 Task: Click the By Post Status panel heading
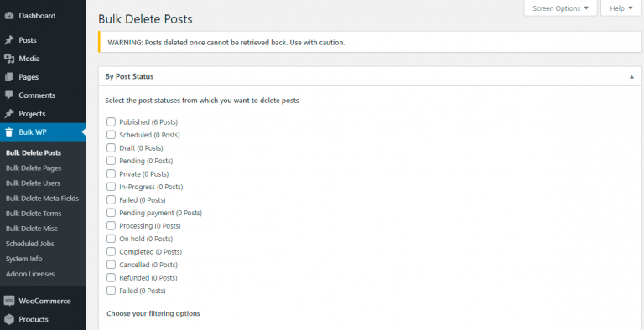129,77
